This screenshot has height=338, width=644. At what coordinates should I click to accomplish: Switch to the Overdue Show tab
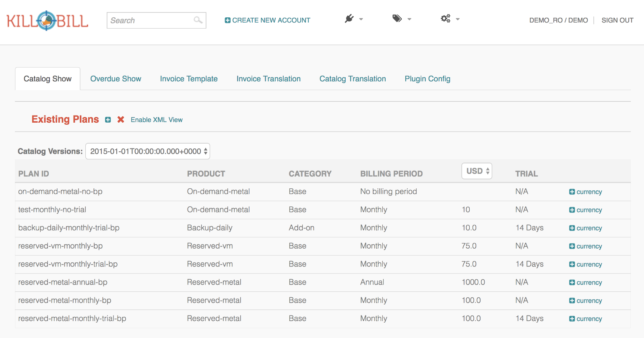pyautogui.click(x=116, y=79)
